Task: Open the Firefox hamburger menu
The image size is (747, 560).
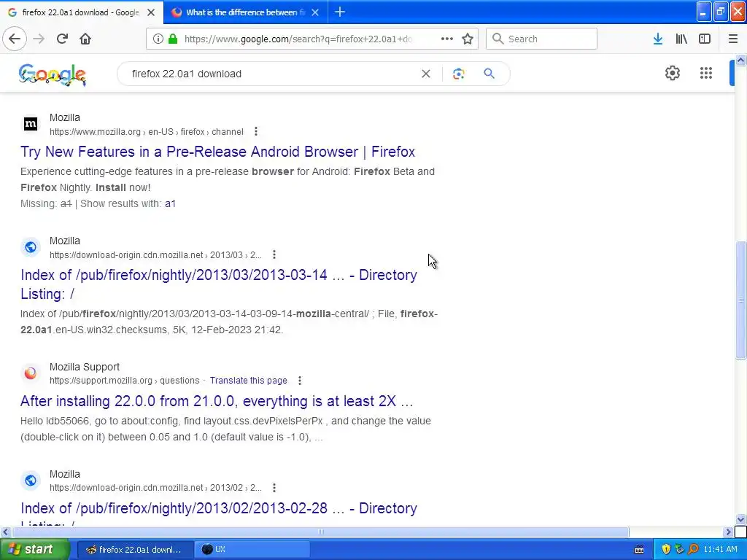Action: pyautogui.click(x=733, y=39)
